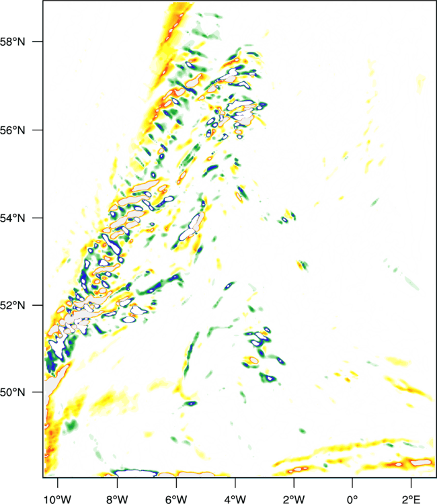Click the 56°N latitude label

[x=12, y=130]
